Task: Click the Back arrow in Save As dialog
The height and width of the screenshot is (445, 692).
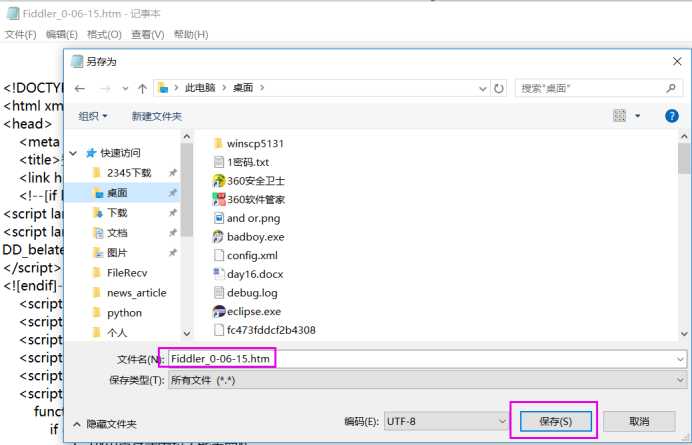Action: (x=80, y=89)
